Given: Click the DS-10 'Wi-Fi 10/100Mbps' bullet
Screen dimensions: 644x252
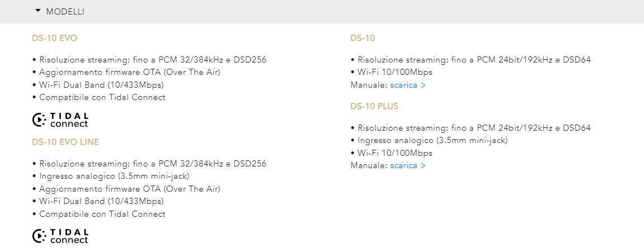Looking at the screenshot, I should [x=392, y=72].
